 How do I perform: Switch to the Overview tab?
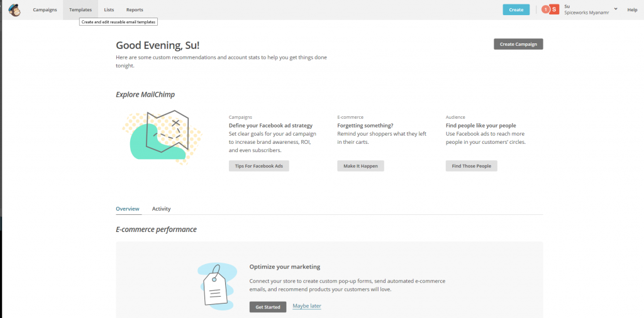click(x=128, y=209)
